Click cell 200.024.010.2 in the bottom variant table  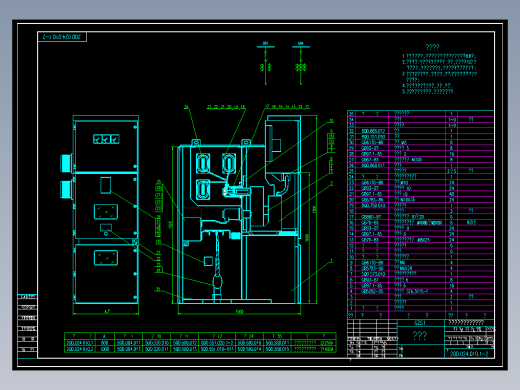pyautogui.click(x=80, y=349)
